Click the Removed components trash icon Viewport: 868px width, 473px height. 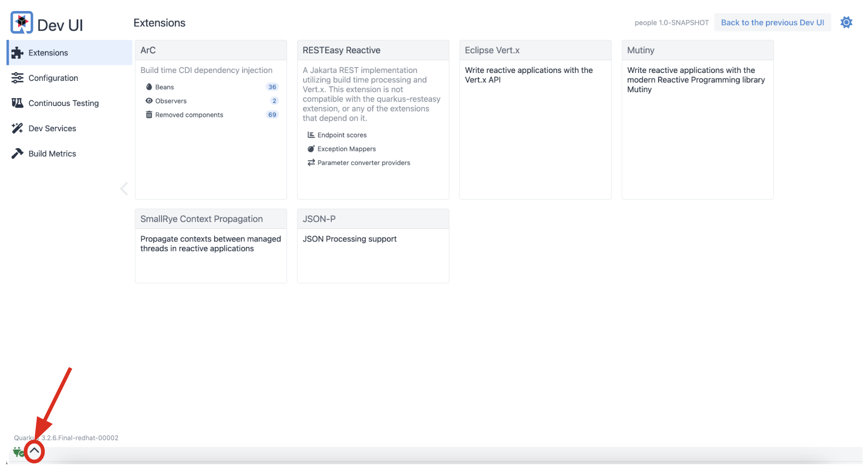(149, 115)
